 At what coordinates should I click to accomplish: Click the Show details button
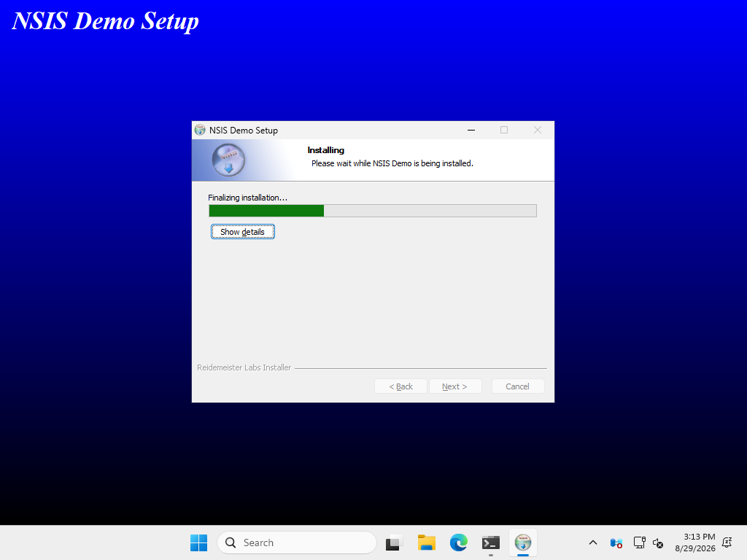[x=242, y=232]
